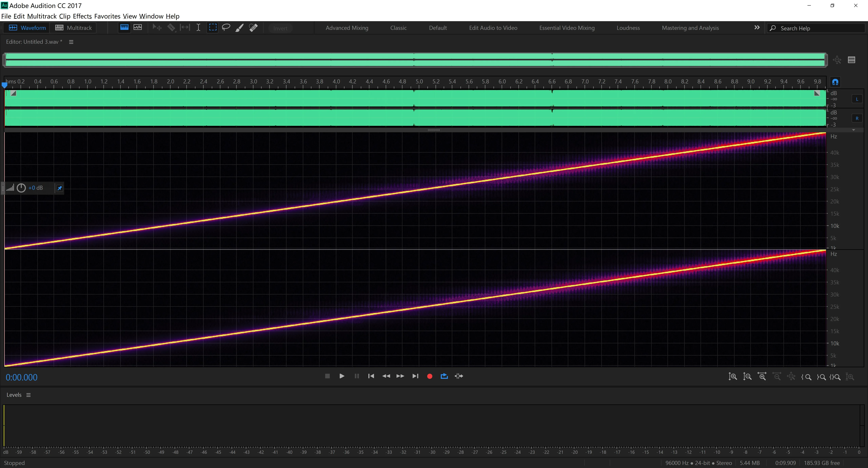Open the Favorites menu
The height and width of the screenshot is (468, 868).
coord(107,16)
